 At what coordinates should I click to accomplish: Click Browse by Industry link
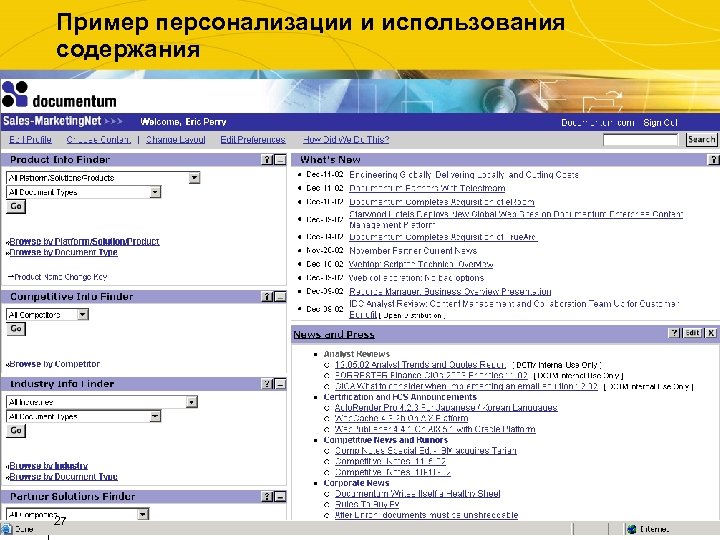tap(49, 466)
